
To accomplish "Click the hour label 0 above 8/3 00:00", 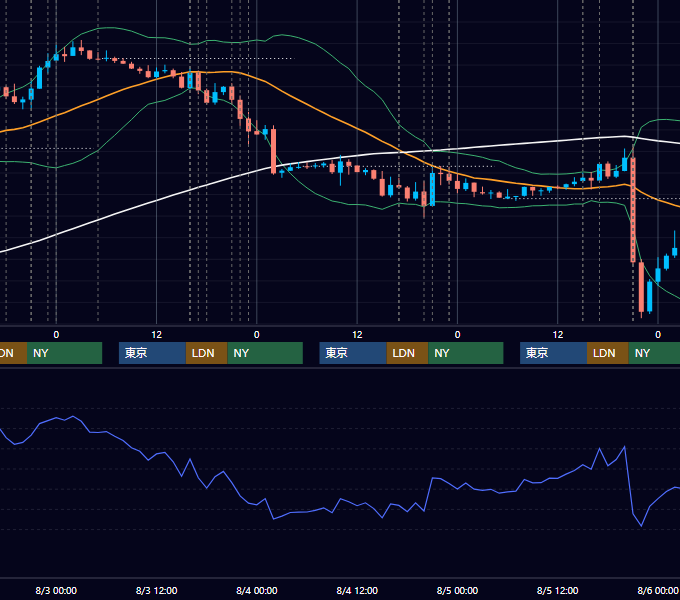I will [56, 335].
